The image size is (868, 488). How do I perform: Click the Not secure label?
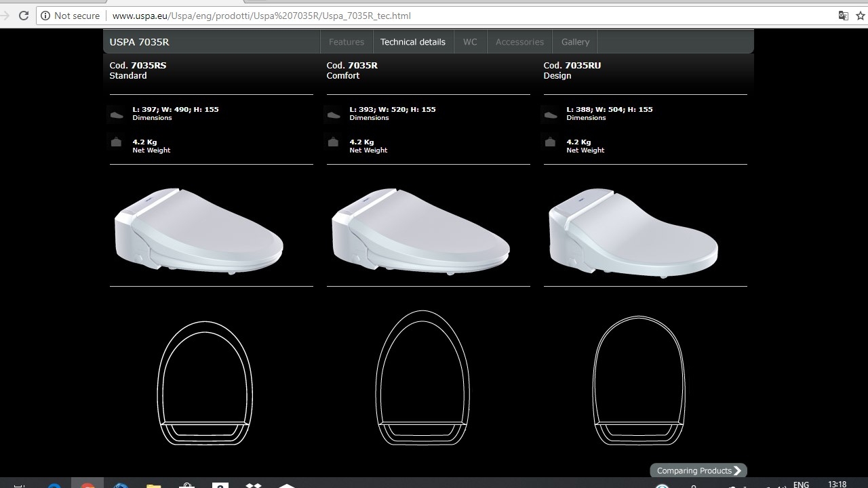tap(77, 16)
